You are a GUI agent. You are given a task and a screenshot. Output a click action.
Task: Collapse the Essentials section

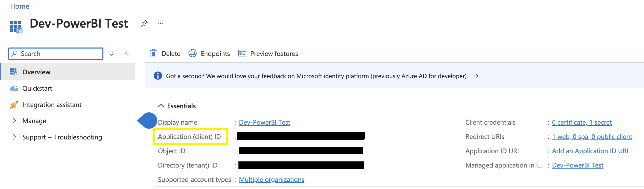pos(161,106)
